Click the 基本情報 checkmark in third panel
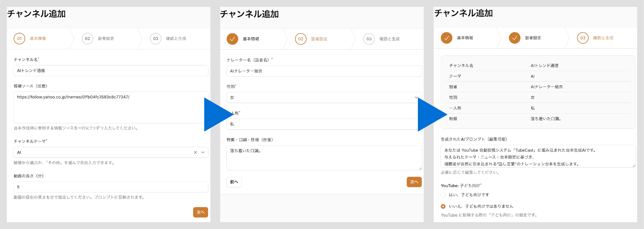This screenshot has height=229, width=644. (x=446, y=38)
